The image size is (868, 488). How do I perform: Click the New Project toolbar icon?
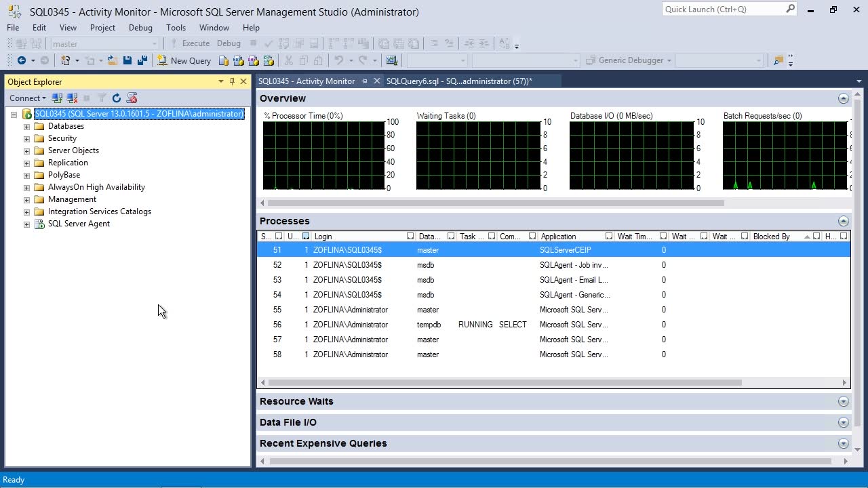coord(65,60)
